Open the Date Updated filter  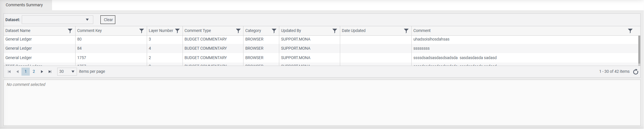point(406,31)
